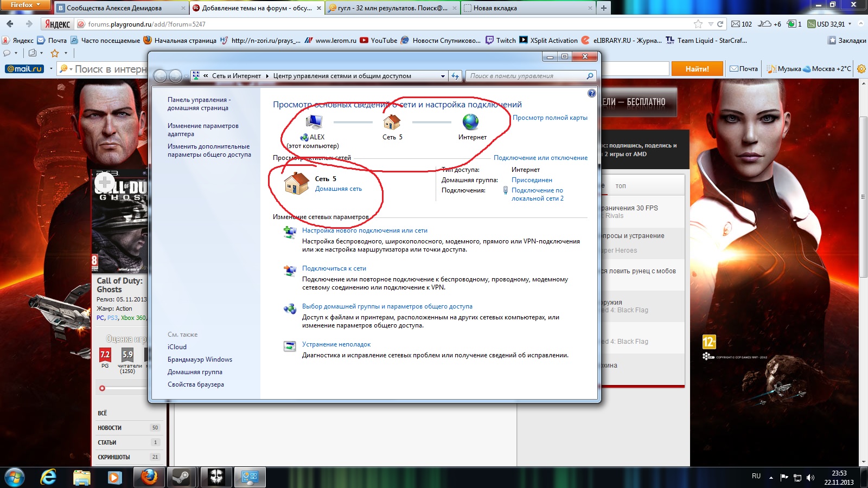This screenshot has height=488, width=868.
Task: Click the Интернет globe icon
Action: point(470,121)
